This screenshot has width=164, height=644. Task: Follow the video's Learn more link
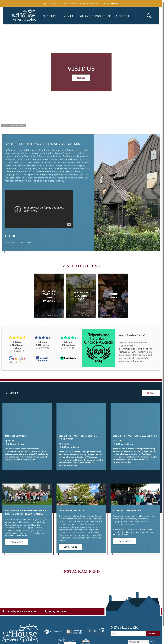click(x=30, y=211)
